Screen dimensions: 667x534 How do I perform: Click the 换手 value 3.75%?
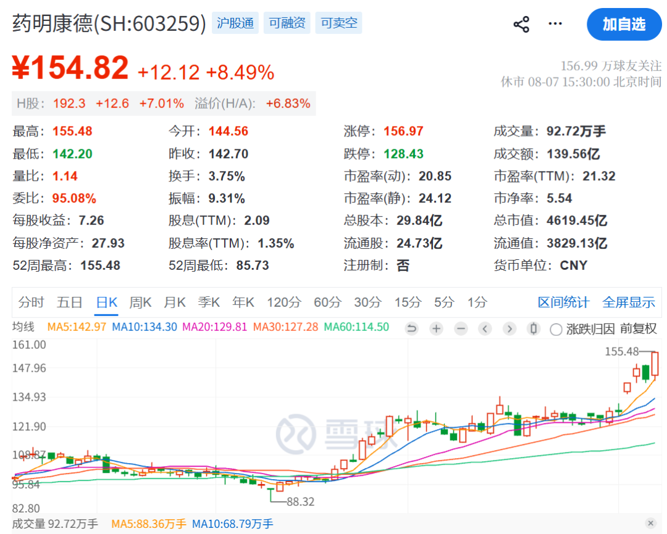tap(227, 176)
